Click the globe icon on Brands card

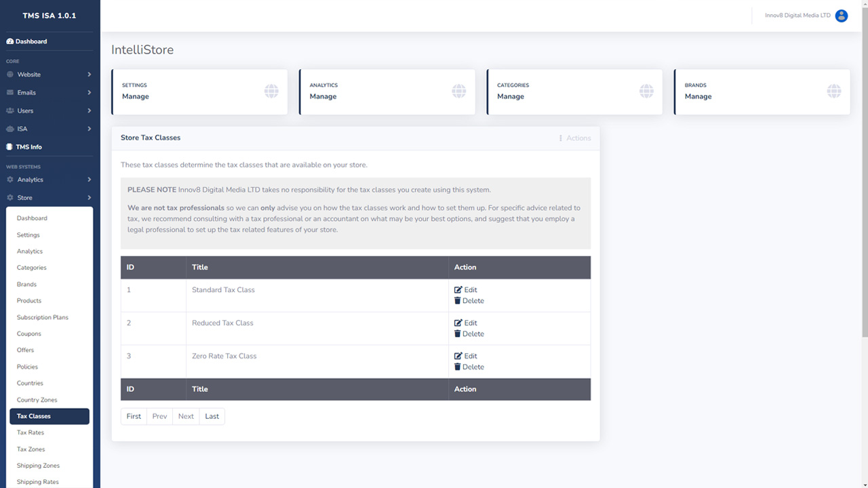834,91
